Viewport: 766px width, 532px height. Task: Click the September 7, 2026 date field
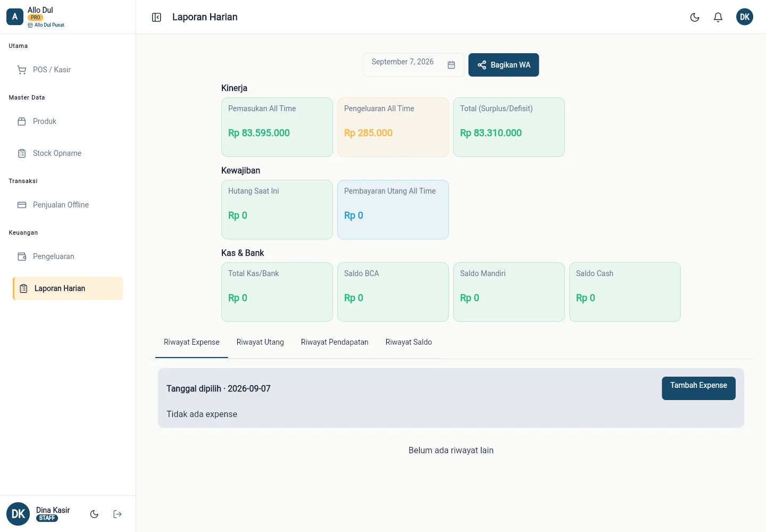pos(413,65)
